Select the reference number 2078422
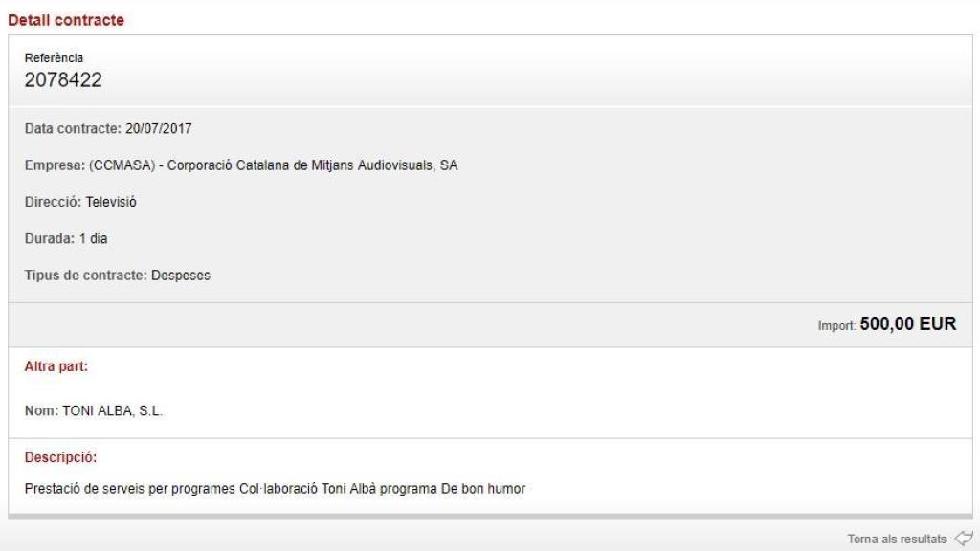This screenshot has width=980, height=551. 63,80
